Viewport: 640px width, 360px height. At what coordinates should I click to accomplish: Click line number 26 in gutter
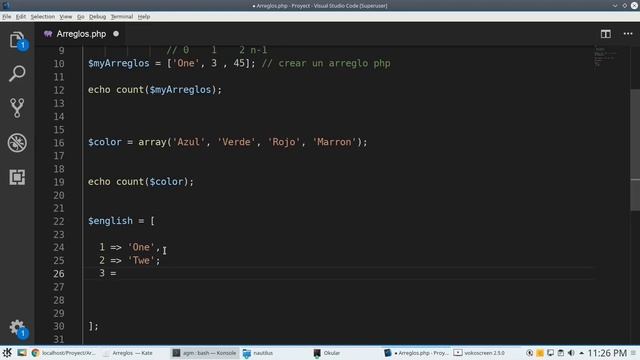pos(59,273)
